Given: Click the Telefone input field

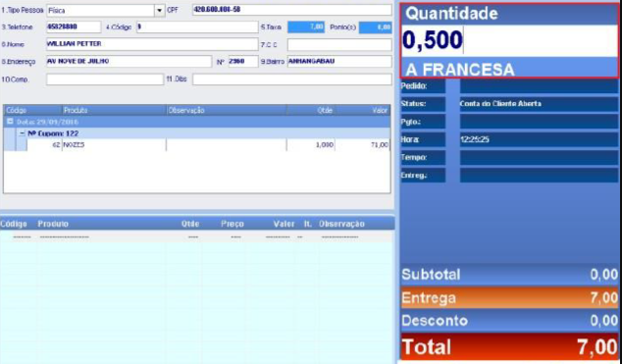Looking at the screenshot, I should [74, 26].
